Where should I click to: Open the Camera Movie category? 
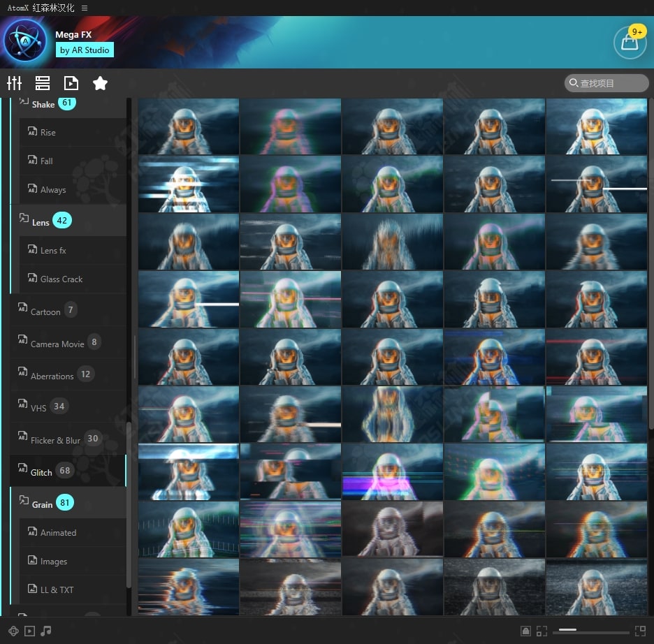[68, 342]
